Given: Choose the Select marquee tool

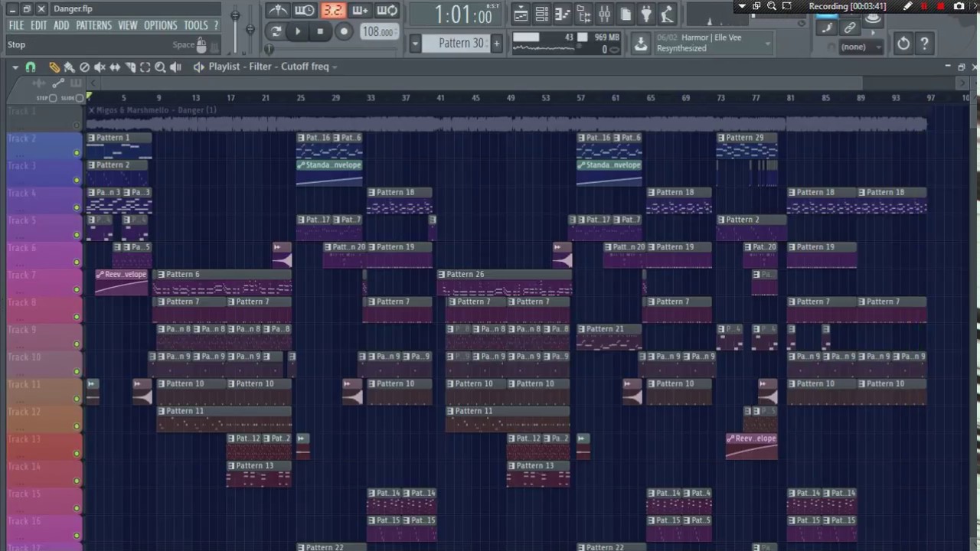Looking at the screenshot, I should (145, 67).
